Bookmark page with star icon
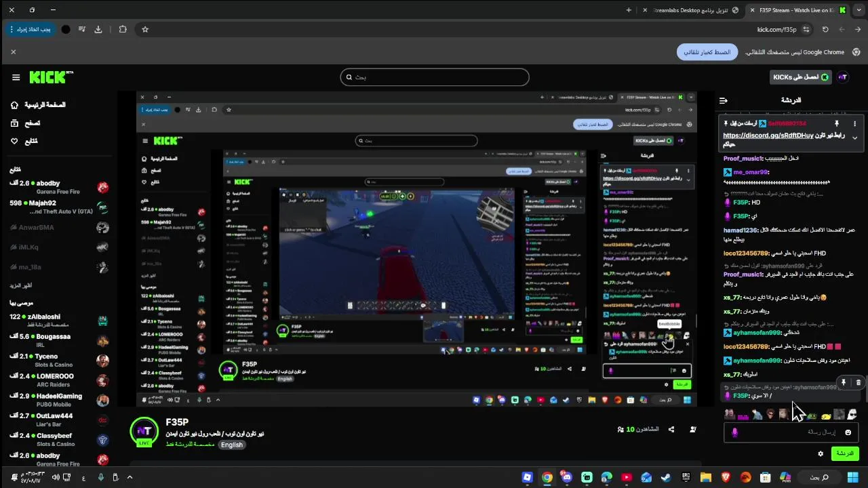Screen dimensions: 868x488 point(145,29)
